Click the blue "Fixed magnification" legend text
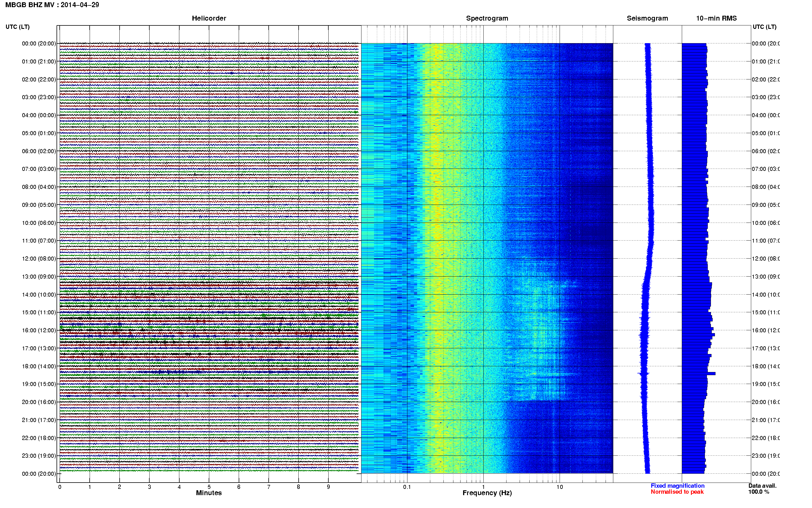Image resolution: width=812 pixels, height=508 pixels. pyautogui.click(x=678, y=486)
